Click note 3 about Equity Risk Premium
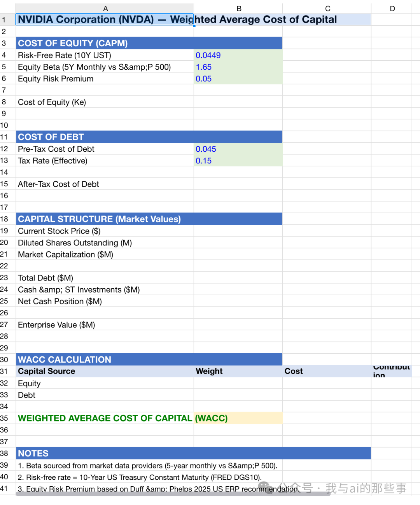The image size is (420, 505). pyautogui.click(x=159, y=489)
